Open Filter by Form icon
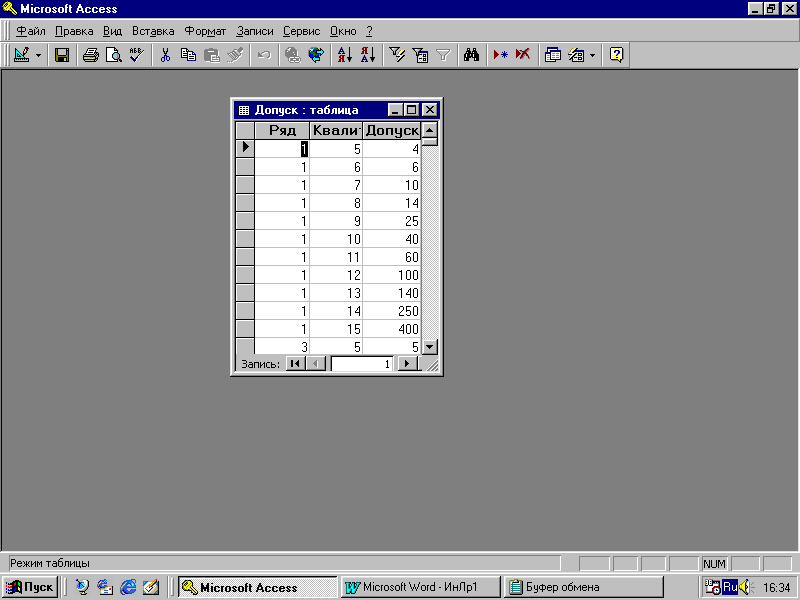 420,55
